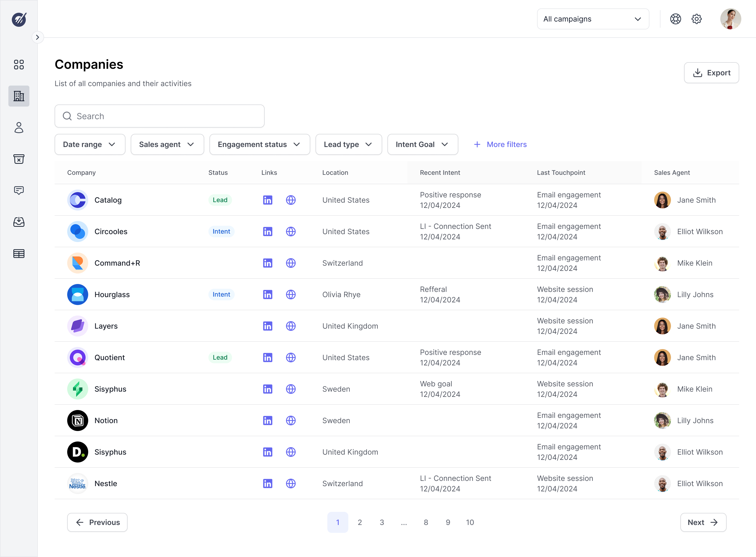The width and height of the screenshot is (756, 557).
Task: Expand the sidebar with the chevron arrow
Action: coord(38,37)
